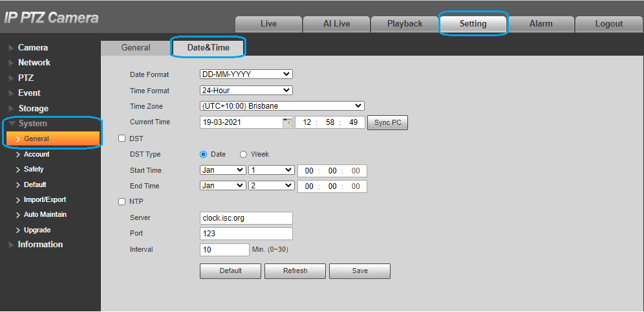Open the Upgrade sidebar item
644x312 pixels.
(37, 230)
